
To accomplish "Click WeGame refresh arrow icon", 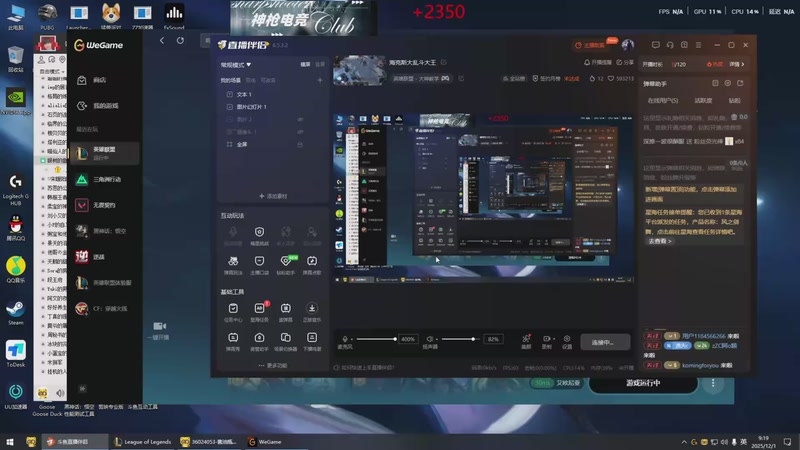I will click(180, 40).
